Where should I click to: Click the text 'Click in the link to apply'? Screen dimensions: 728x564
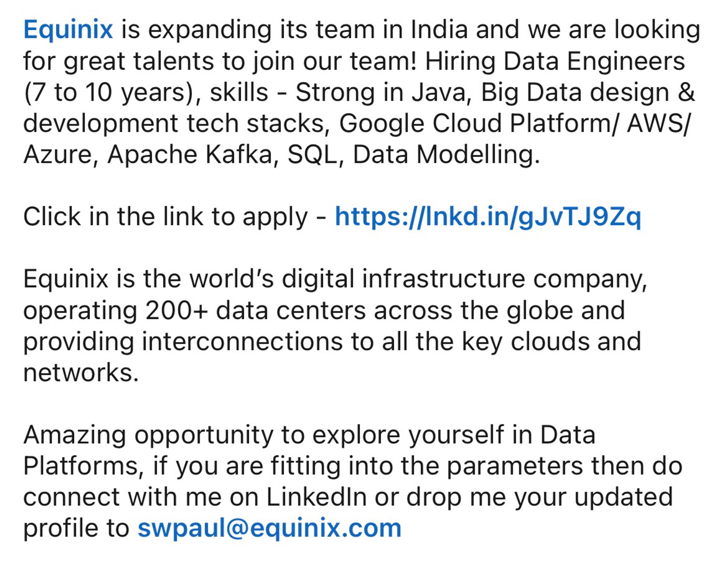coord(165,217)
